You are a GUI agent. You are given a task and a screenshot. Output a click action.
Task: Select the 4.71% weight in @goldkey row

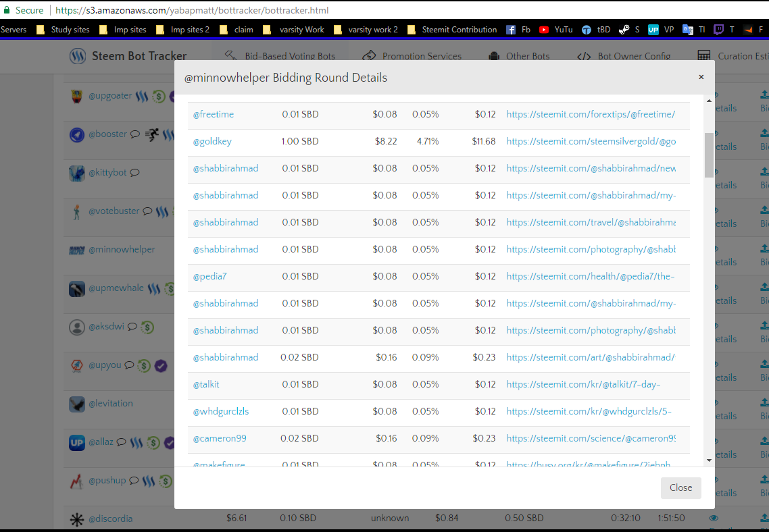428,141
